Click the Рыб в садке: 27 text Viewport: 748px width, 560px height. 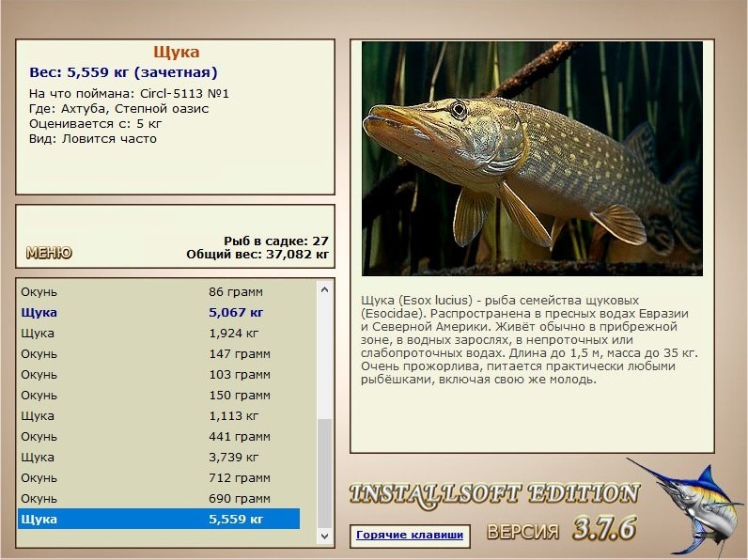click(276, 241)
